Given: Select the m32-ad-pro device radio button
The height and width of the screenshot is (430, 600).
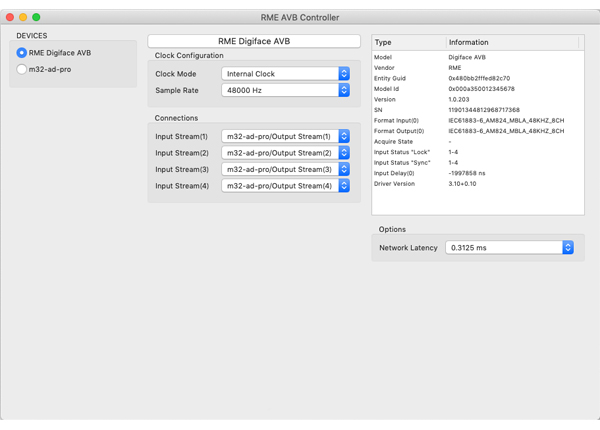Looking at the screenshot, I should point(21,69).
